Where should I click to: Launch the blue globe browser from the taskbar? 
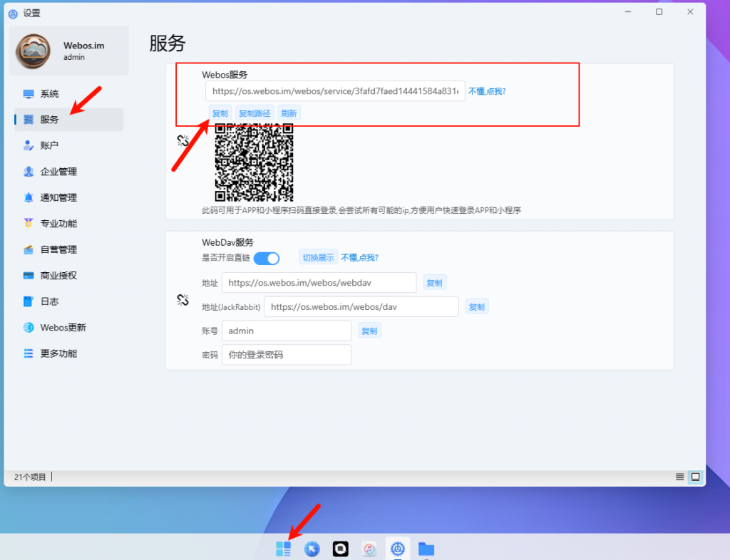(x=312, y=549)
